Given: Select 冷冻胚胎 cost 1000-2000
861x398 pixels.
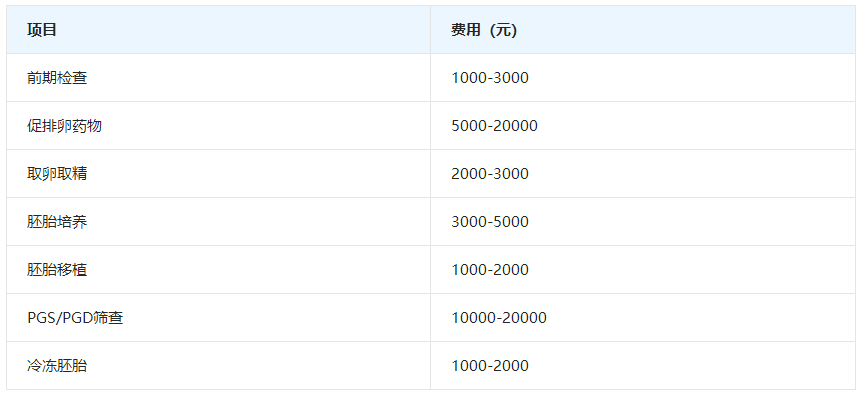Looking at the screenshot, I should coord(490,366).
